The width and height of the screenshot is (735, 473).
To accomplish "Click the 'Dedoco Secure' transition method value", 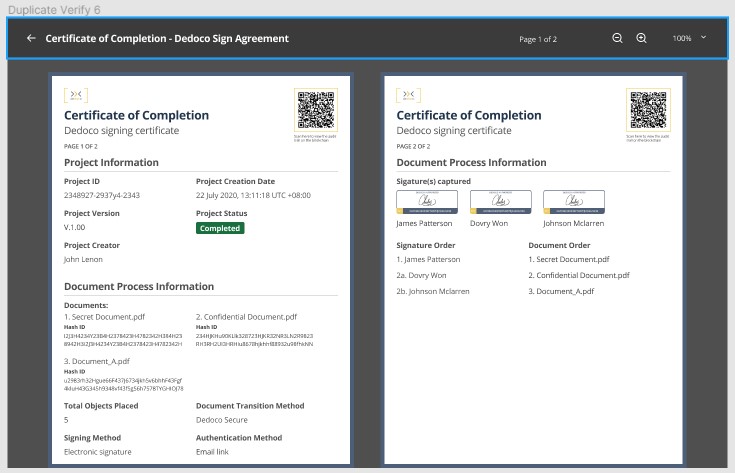I will tap(222, 420).
